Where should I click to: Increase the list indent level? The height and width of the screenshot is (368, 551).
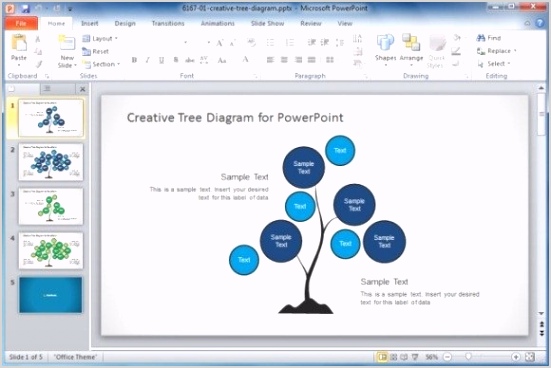pyautogui.click(x=325, y=43)
